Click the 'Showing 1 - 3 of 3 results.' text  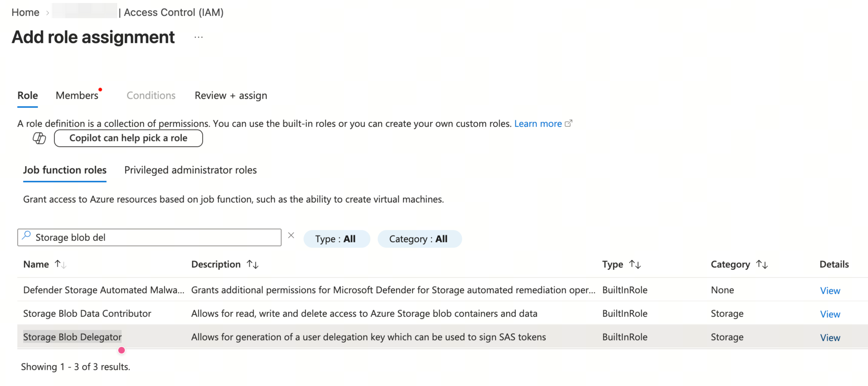click(x=76, y=367)
